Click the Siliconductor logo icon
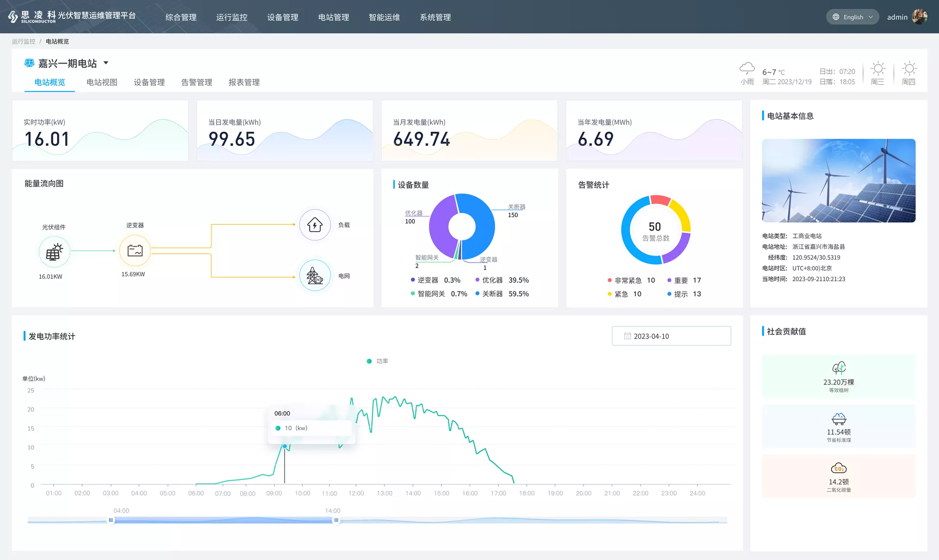The height and width of the screenshot is (560, 939). point(13,17)
